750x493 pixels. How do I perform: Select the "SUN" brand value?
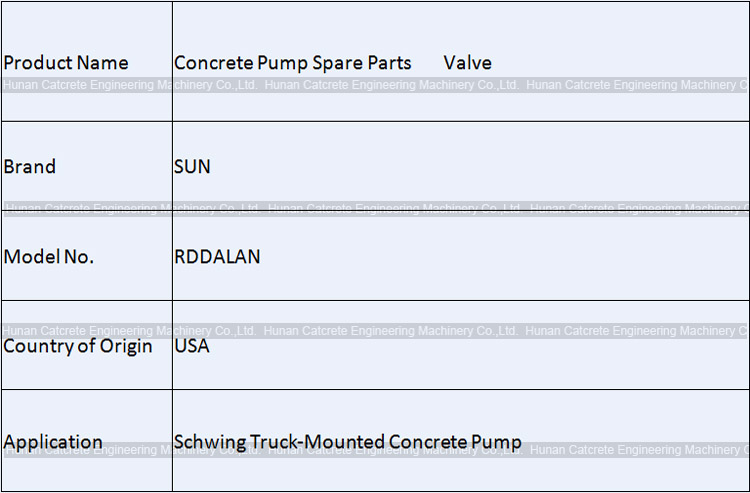[192, 167]
